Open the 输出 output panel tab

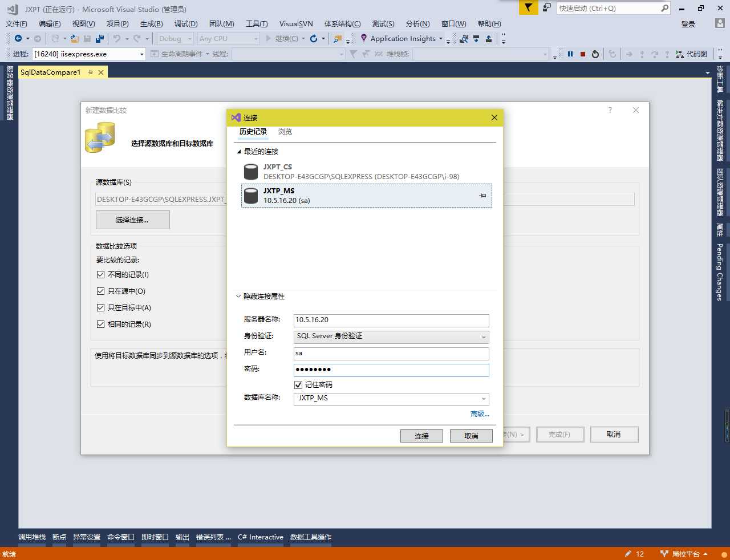tap(182, 537)
